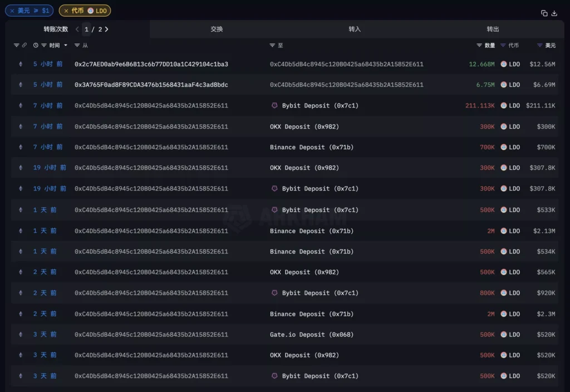
Task: Open Binance Deposit in the $534K row
Action: 312,251
